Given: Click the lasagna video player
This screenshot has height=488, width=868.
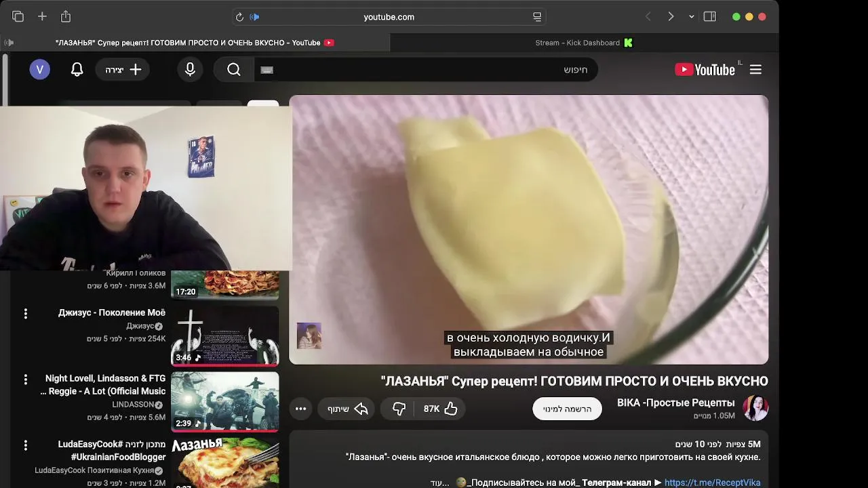Looking at the screenshot, I should tap(529, 229).
